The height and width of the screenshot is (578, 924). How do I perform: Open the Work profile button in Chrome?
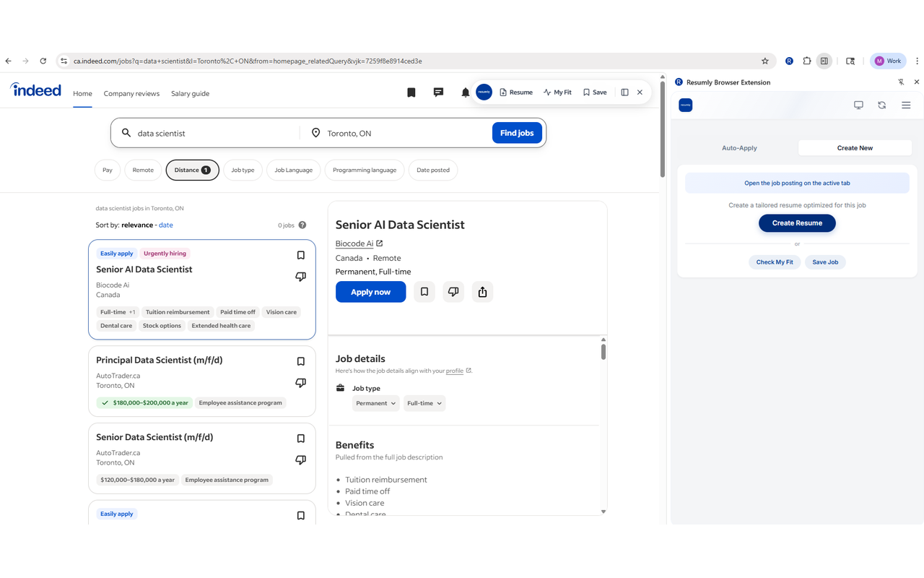point(888,61)
